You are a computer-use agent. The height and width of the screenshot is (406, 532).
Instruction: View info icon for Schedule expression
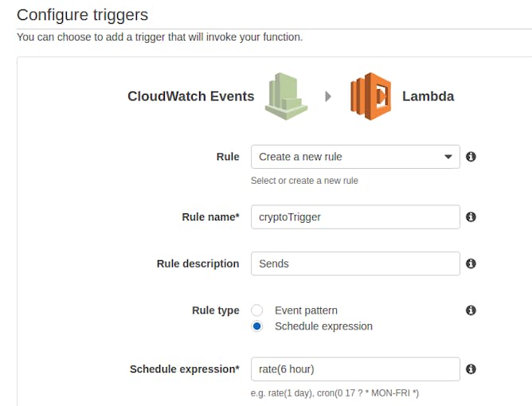(x=471, y=369)
